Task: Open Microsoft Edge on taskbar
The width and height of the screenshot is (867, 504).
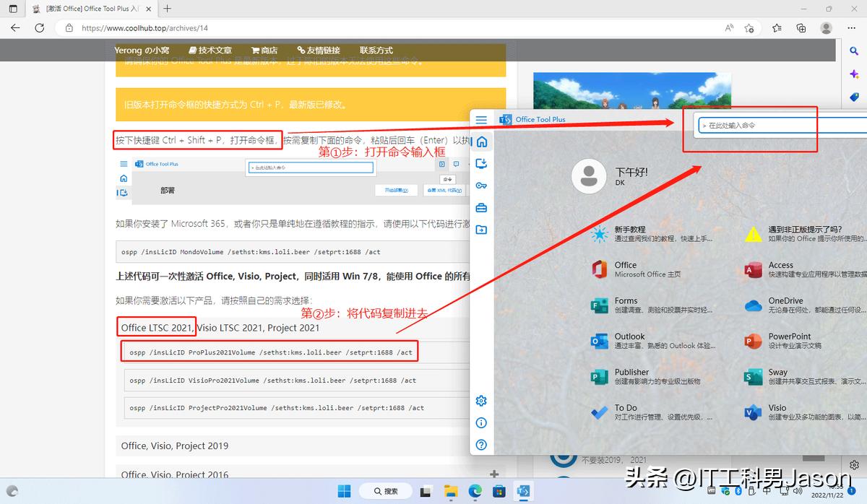Action: coord(475,491)
